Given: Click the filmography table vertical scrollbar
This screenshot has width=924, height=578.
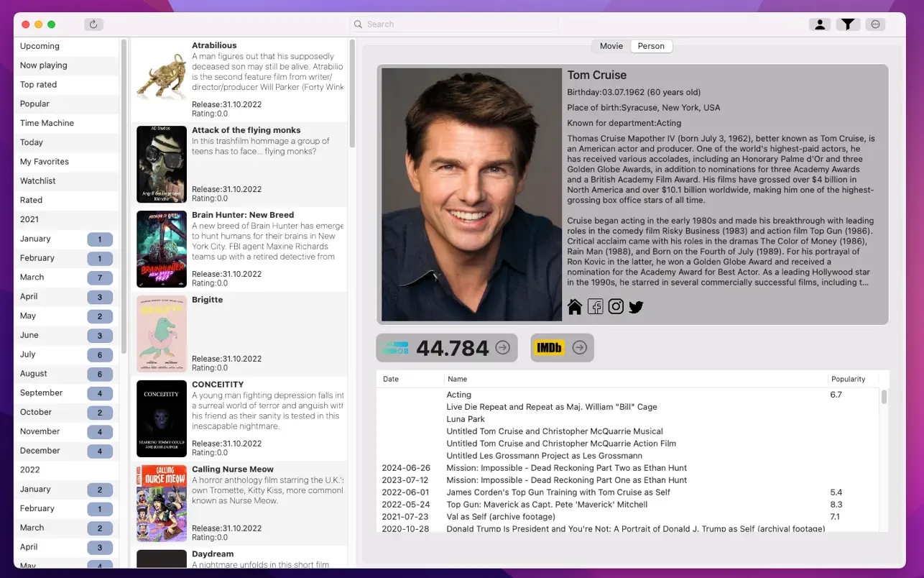Looking at the screenshot, I should click(884, 397).
